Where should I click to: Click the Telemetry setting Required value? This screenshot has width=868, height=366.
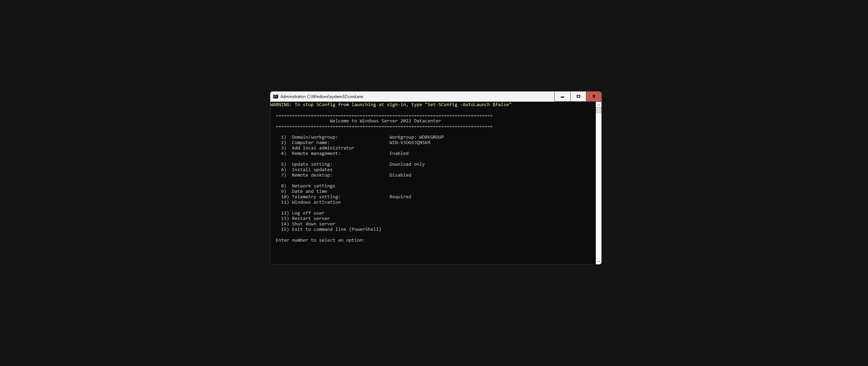(x=400, y=197)
